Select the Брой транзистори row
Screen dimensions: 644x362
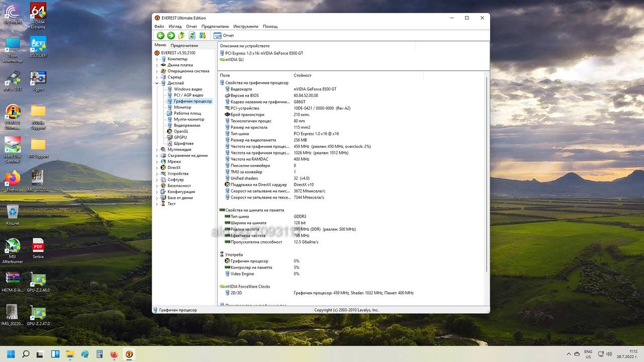[x=247, y=115]
